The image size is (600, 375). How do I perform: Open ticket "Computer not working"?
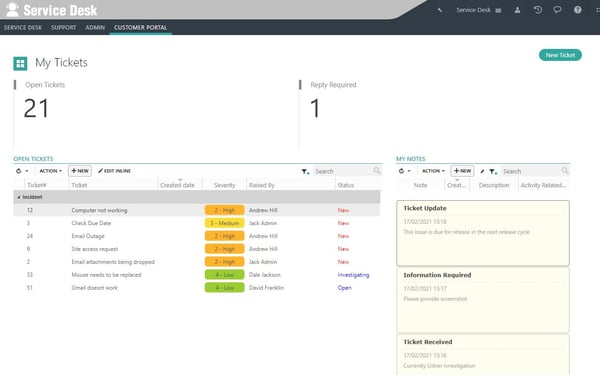coord(99,210)
